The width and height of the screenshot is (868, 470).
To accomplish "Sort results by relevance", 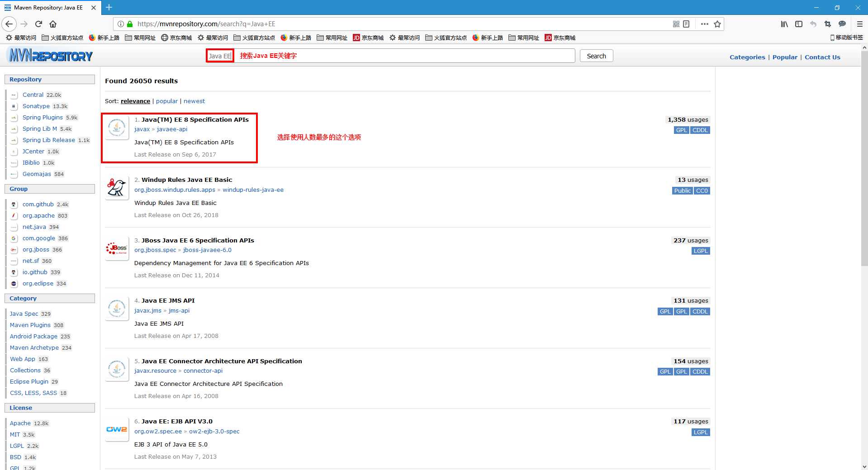I will click(x=135, y=101).
